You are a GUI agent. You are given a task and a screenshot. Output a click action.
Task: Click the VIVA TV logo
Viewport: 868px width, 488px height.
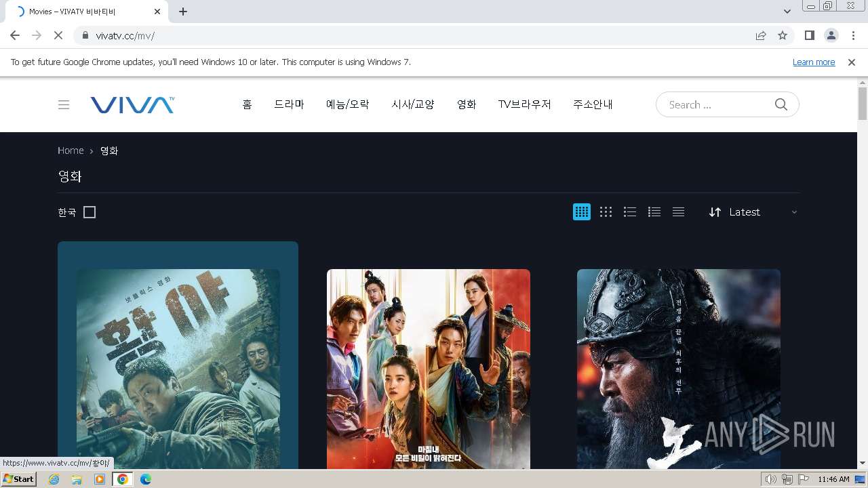pos(132,104)
